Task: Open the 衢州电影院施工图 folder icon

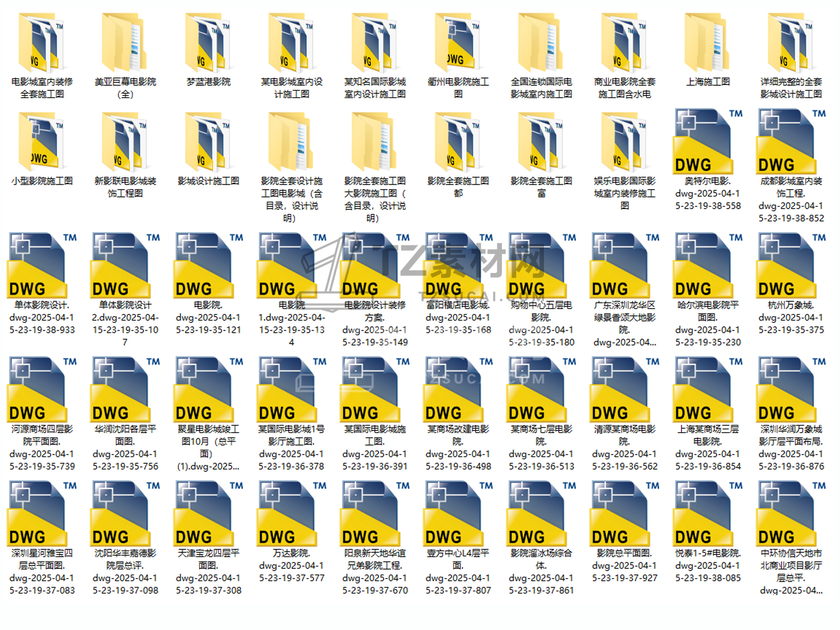Action: tap(458, 43)
